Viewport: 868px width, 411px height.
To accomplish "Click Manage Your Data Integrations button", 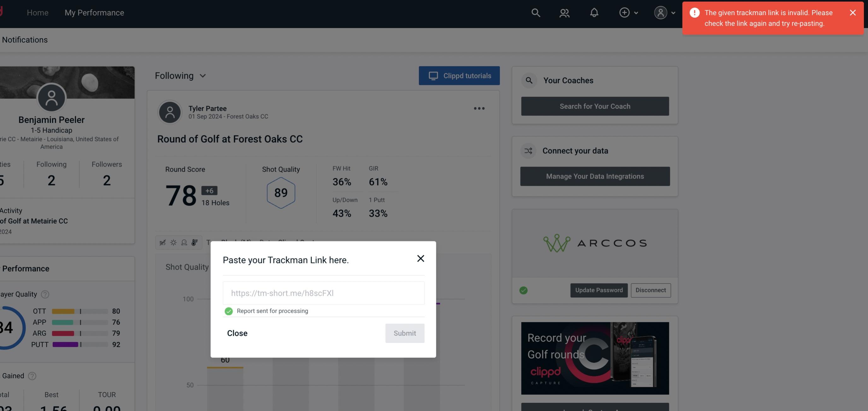I will click(x=595, y=176).
